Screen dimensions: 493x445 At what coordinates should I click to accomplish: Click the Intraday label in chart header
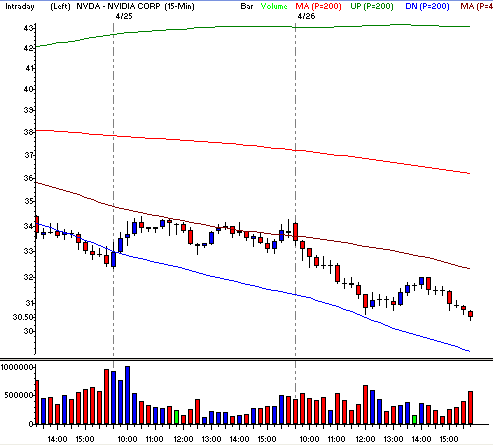[20, 6]
